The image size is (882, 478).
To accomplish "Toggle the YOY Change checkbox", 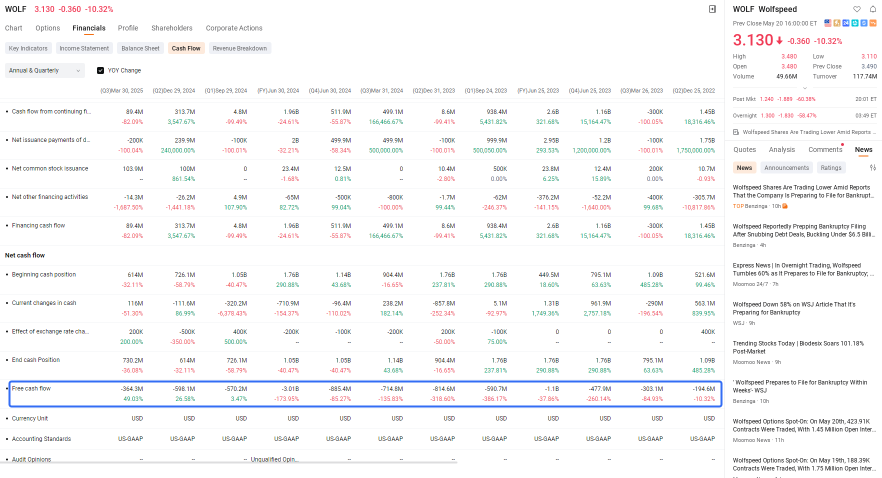I will coord(100,70).
